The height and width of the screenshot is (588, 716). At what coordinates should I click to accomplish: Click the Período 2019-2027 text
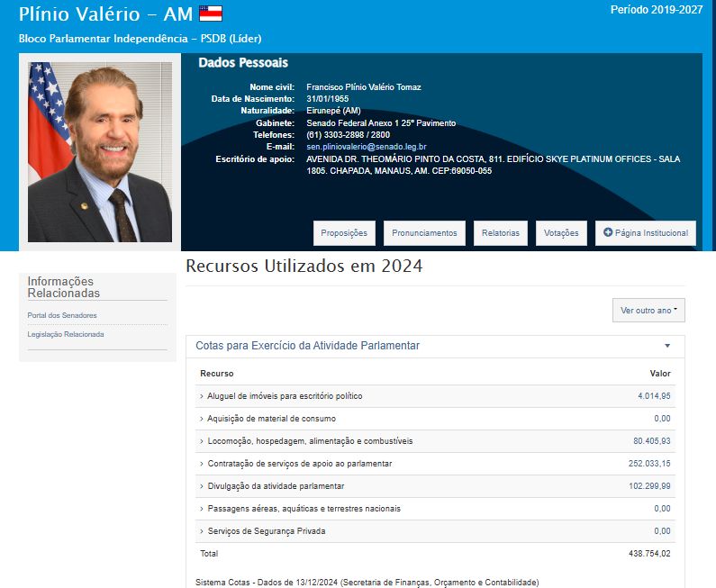point(657,10)
